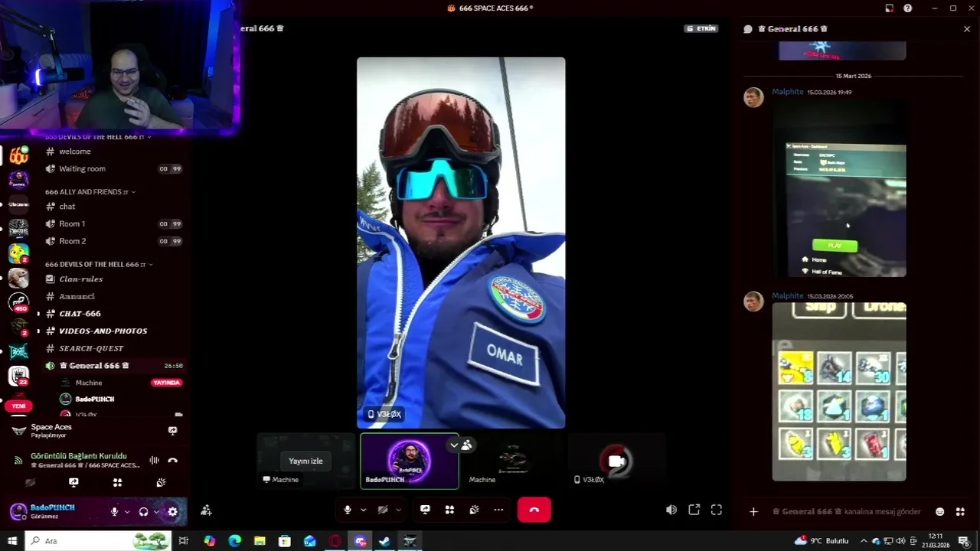
Task: Open microphone options arrow in call bar
Action: click(x=363, y=510)
